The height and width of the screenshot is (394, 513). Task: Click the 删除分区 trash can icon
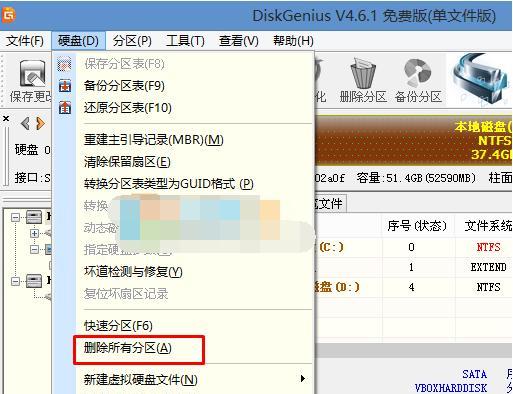pyautogui.click(x=363, y=74)
